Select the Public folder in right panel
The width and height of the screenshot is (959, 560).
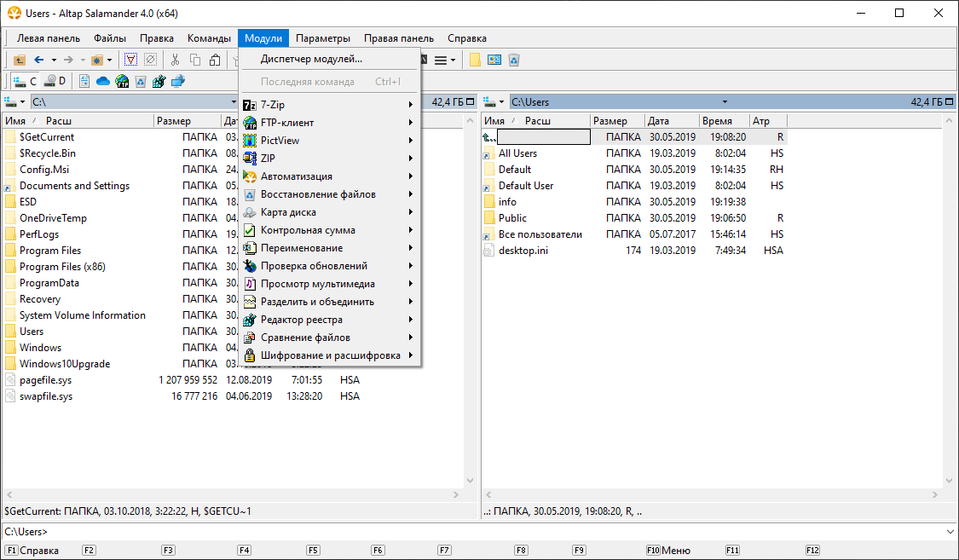click(512, 217)
